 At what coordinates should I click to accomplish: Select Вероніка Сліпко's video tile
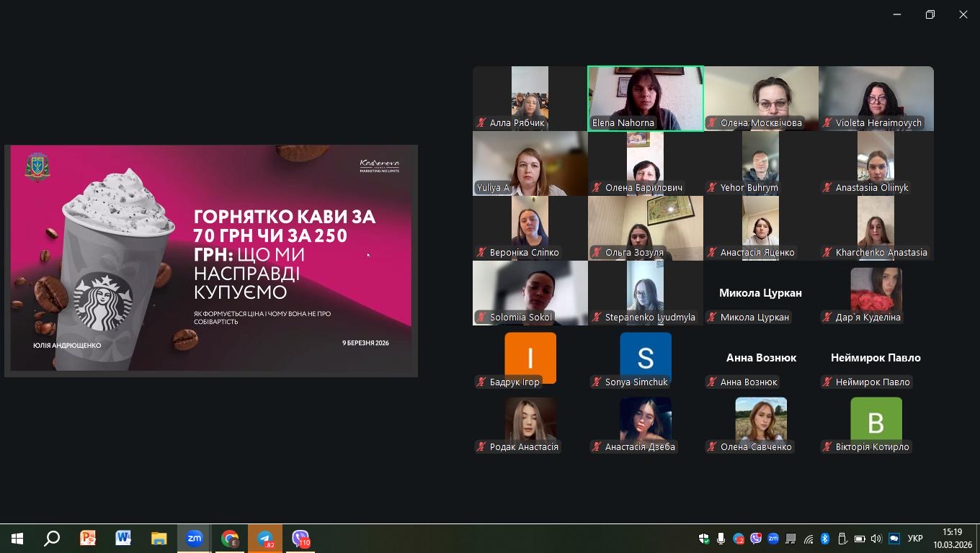530,228
